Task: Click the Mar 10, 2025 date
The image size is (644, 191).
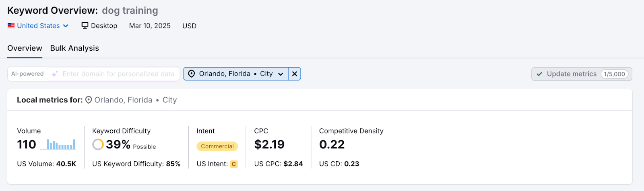Action: (150, 26)
